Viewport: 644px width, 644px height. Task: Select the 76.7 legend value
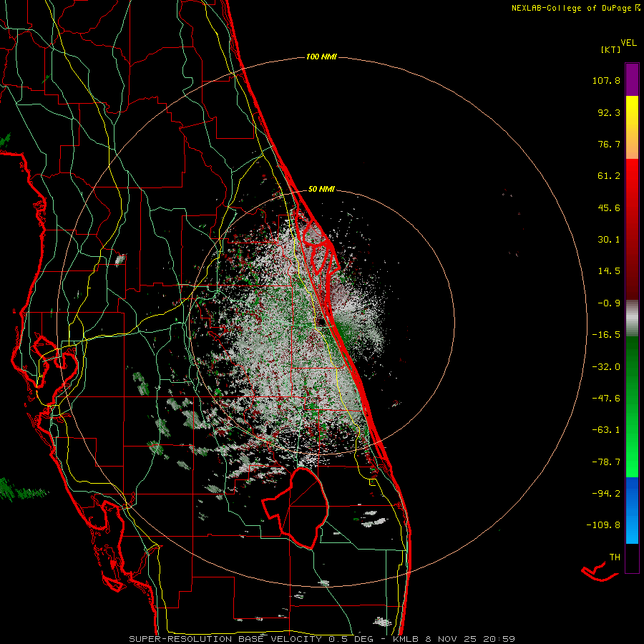609,144
